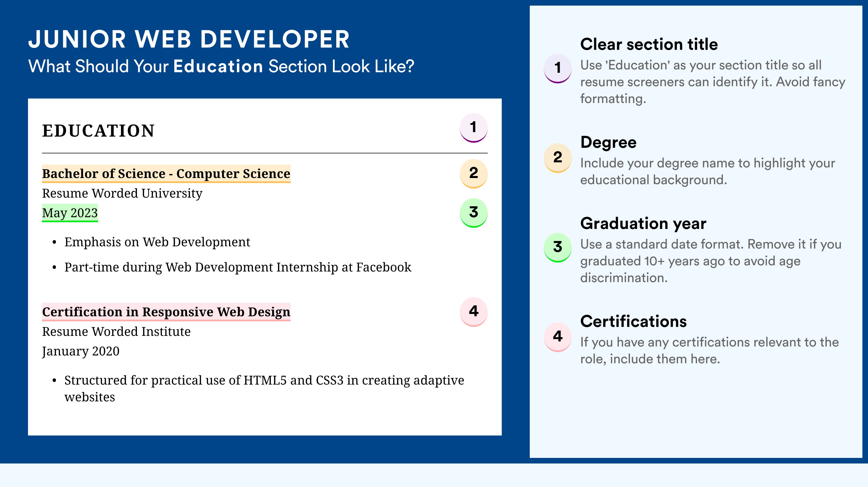Screen dimensions: 868x487
Task: Click the 'Clear section title' tip heading
Action: [x=649, y=44]
